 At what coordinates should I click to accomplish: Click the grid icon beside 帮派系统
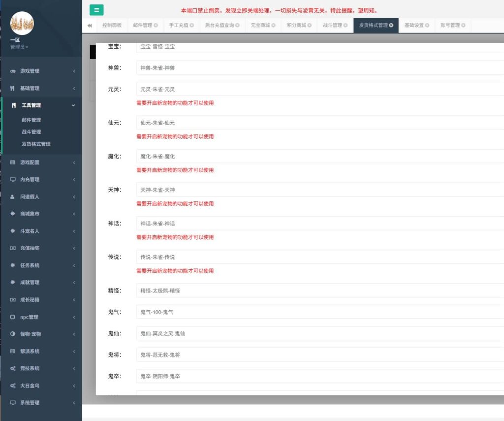12,351
